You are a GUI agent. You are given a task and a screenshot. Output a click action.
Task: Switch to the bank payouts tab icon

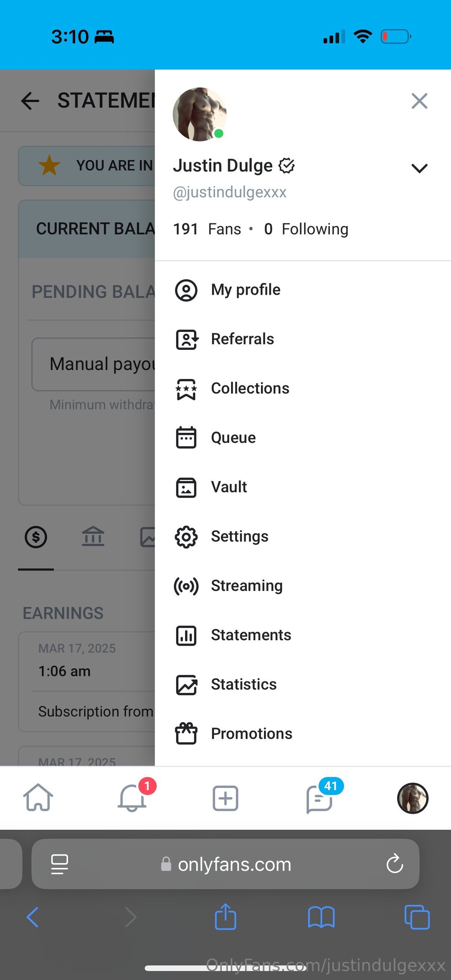pyautogui.click(x=93, y=537)
